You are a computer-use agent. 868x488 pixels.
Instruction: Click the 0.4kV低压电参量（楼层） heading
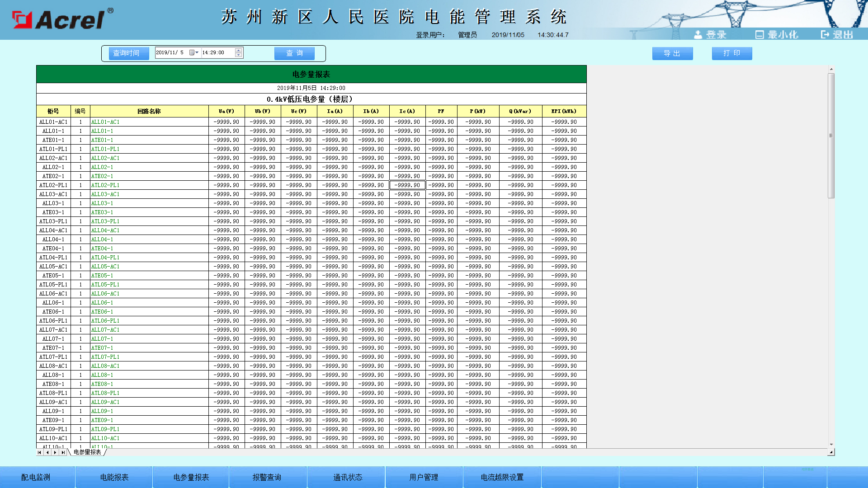point(311,99)
